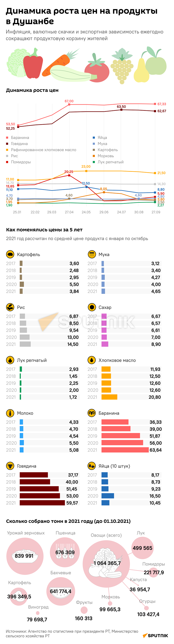Click the Яйца blue legend square

[x=94, y=138]
